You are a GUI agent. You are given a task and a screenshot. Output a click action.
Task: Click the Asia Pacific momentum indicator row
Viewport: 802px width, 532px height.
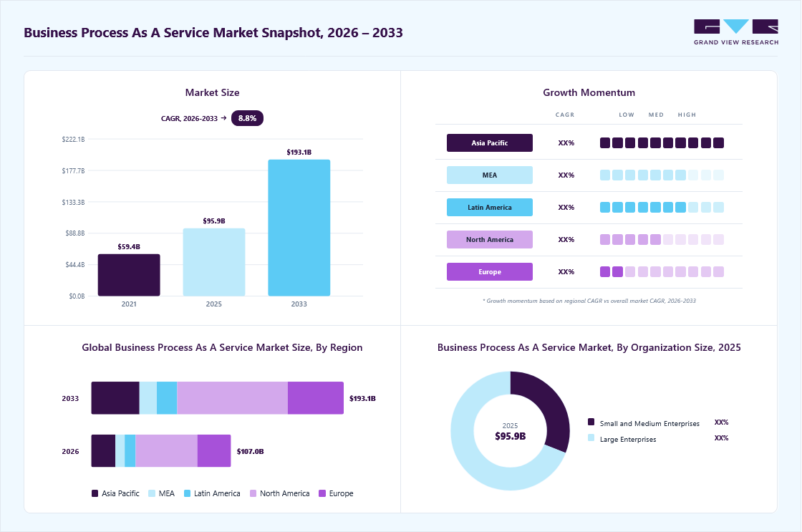click(662, 142)
